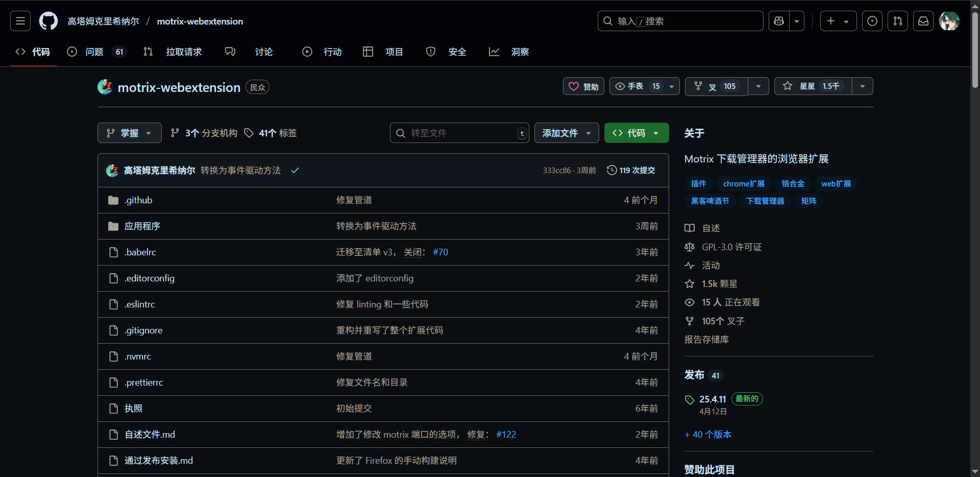980x477 pixels.
Task: Click the 赞助 sponsor button
Action: (x=583, y=86)
